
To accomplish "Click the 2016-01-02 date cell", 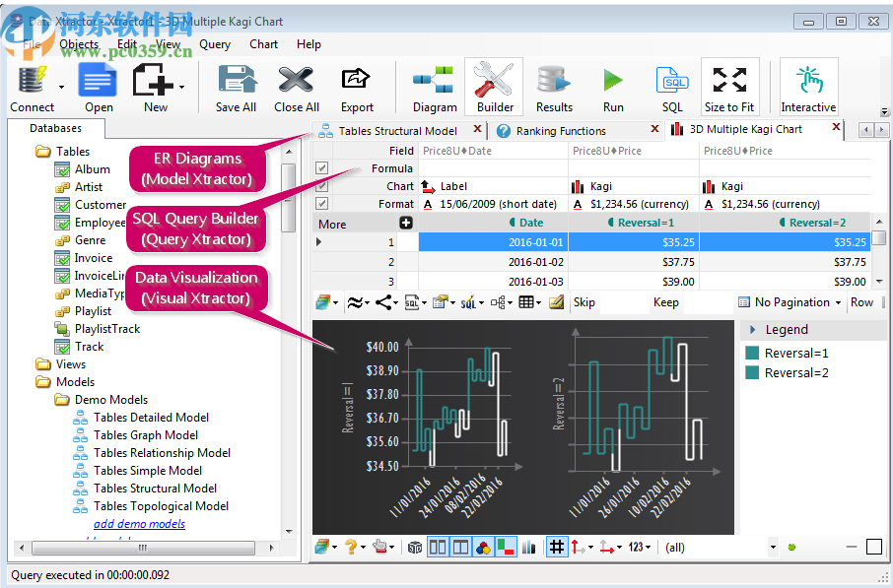I will click(x=493, y=262).
